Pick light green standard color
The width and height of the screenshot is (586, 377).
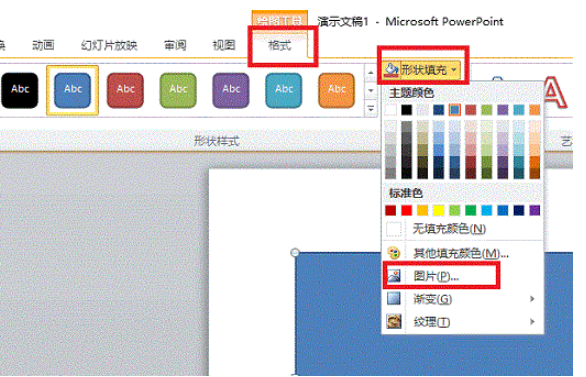[x=455, y=210]
